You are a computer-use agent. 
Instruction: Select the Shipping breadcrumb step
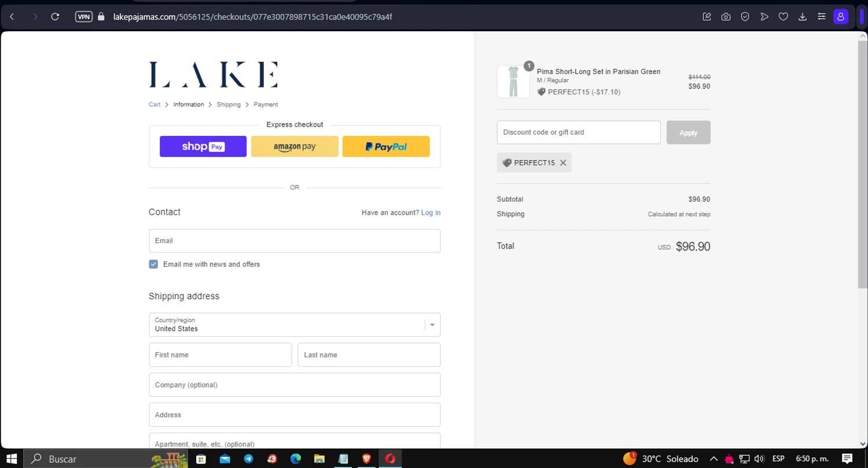[229, 105]
